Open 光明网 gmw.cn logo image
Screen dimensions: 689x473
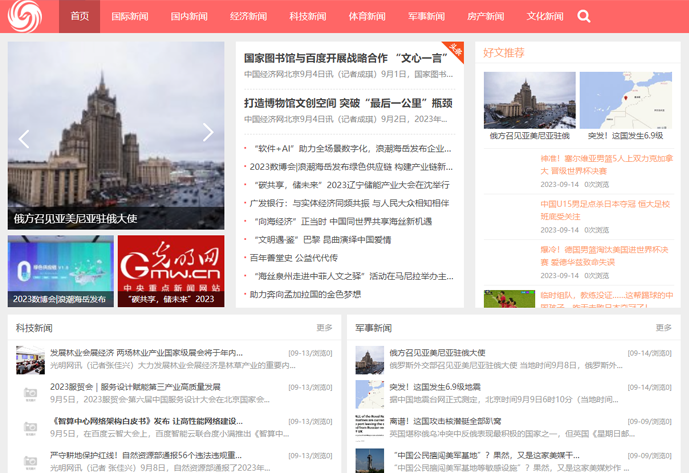pyautogui.click(x=171, y=271)
